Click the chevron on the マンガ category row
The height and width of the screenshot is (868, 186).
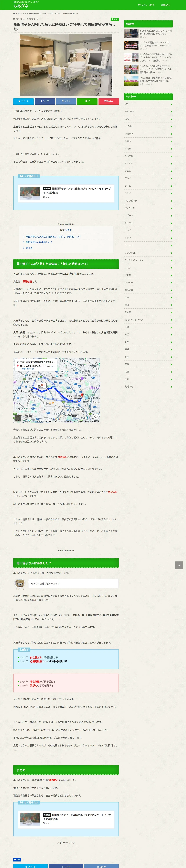click(172, 275)
